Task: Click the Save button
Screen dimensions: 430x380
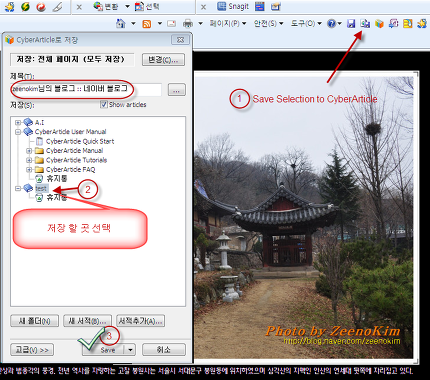Action: (104, 350)
